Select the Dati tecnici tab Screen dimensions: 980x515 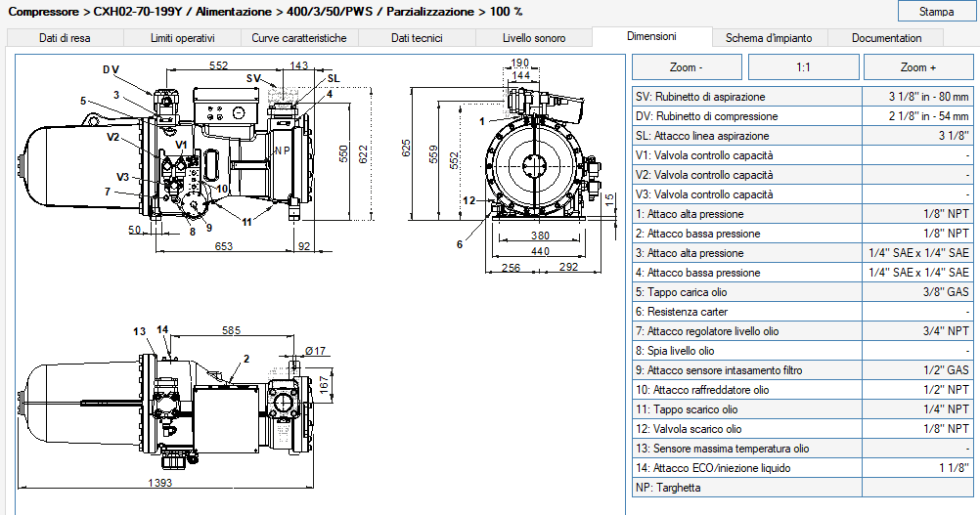coord(417,38)
